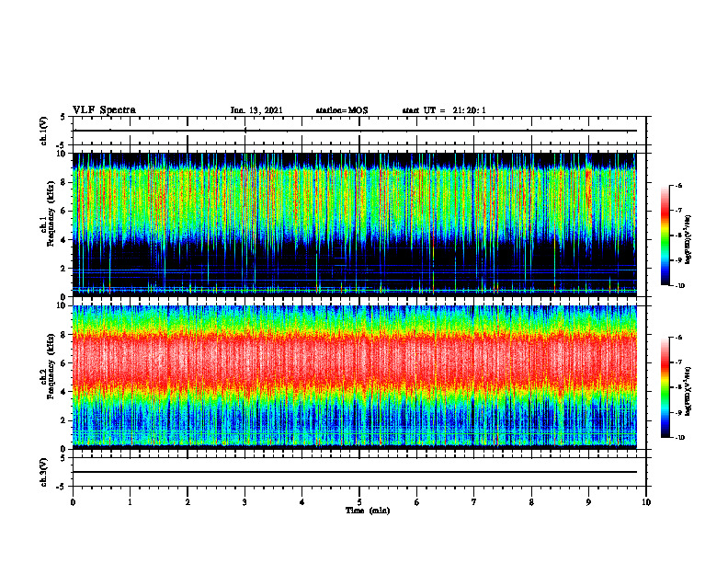Click the '-6' label on upper colorbar
Image resolution: width=728 pixels, height=563 pixels.
678,186
